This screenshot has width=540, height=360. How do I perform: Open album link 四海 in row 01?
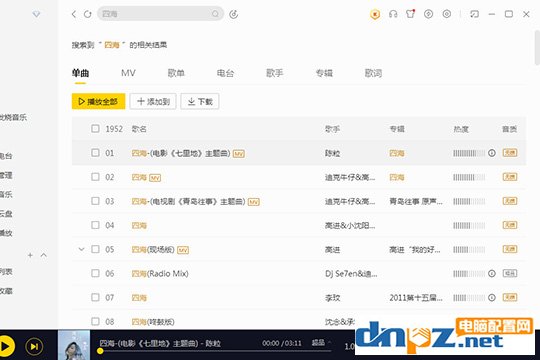pos(397,153)
